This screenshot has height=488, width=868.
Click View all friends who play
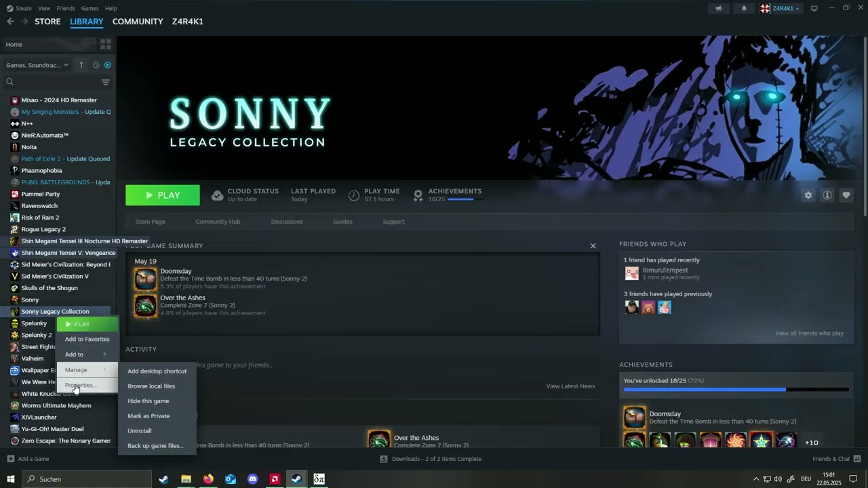click(809, 333)
